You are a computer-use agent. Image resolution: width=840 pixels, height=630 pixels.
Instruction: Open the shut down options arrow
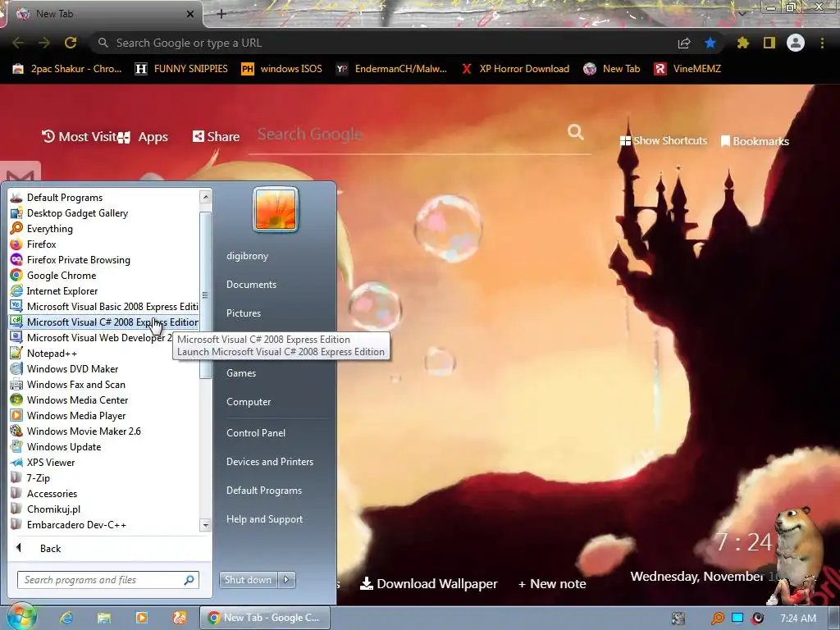(286, 580)
